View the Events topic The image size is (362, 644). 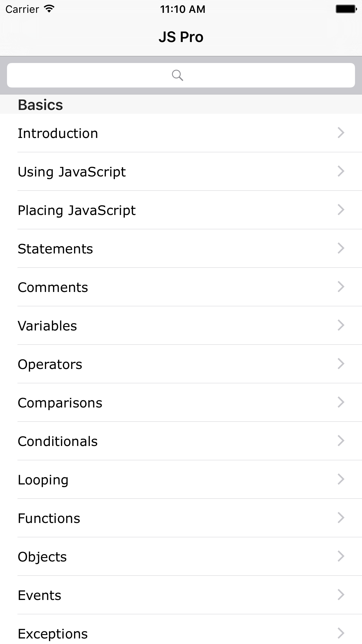pyautogui.click(x=40, y=595)
